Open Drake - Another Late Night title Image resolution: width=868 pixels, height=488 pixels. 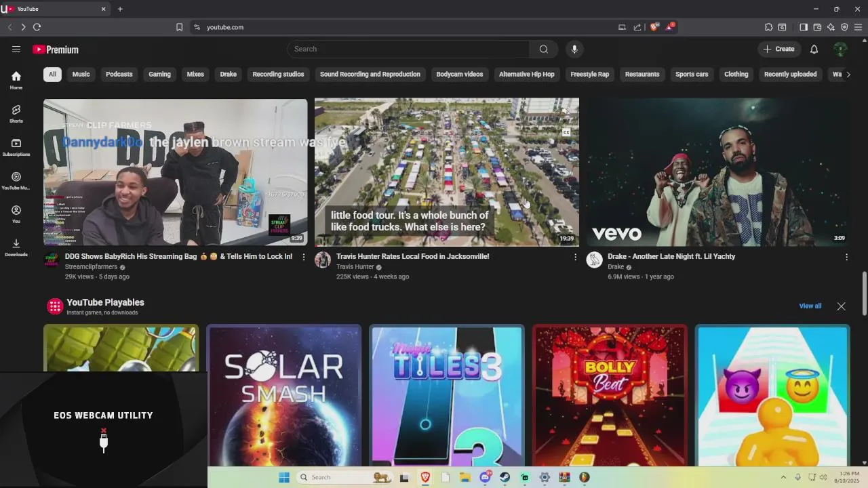tap(671, 256)
